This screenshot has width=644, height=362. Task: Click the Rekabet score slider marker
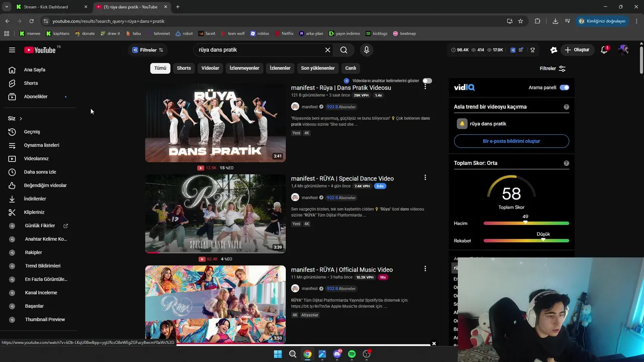[x=543, y=240]
